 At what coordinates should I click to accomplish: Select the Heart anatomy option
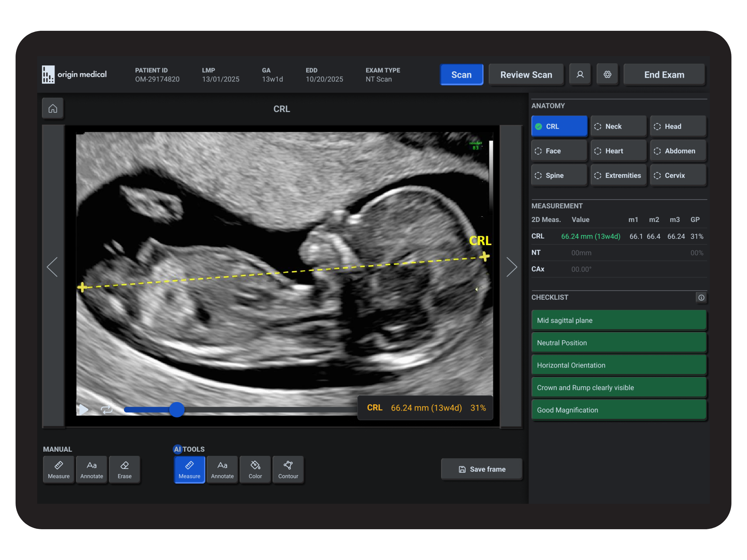tap(618, 151)
